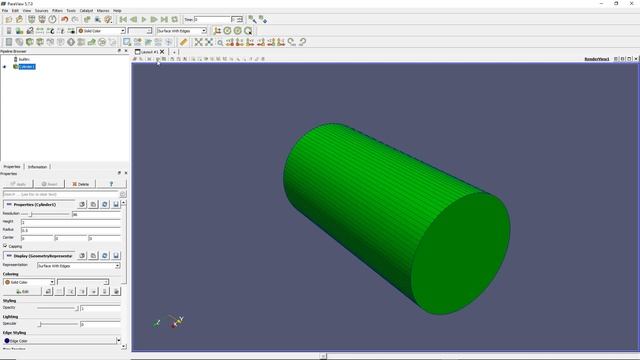Click the question mark help button
Image resolution: width=640 pixels, height=360 pixels.
pos(111,184)
